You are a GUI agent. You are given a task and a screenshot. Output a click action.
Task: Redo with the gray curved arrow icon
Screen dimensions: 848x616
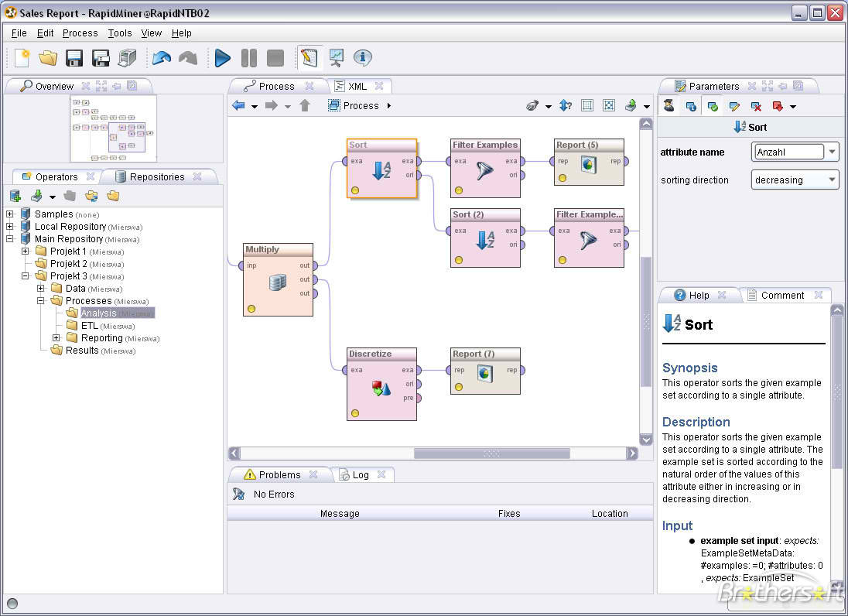coord(188,58)
